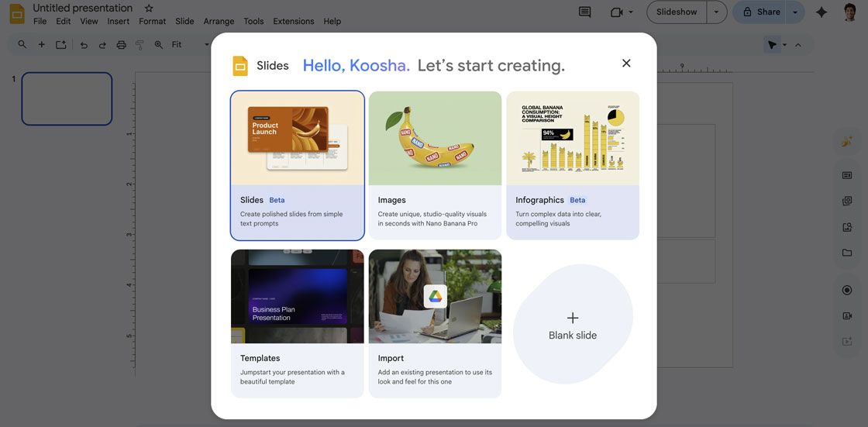Click the redo arrow icon

[102, 45]
